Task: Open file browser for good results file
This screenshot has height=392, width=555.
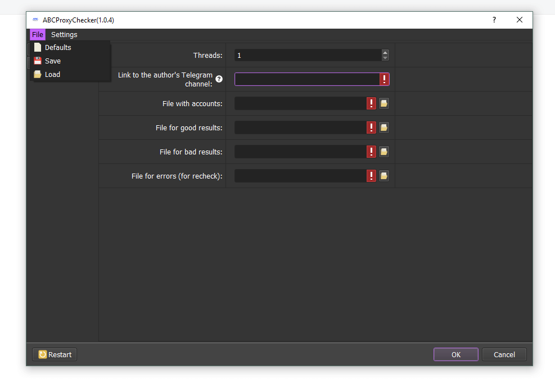Action: [383, 127]
